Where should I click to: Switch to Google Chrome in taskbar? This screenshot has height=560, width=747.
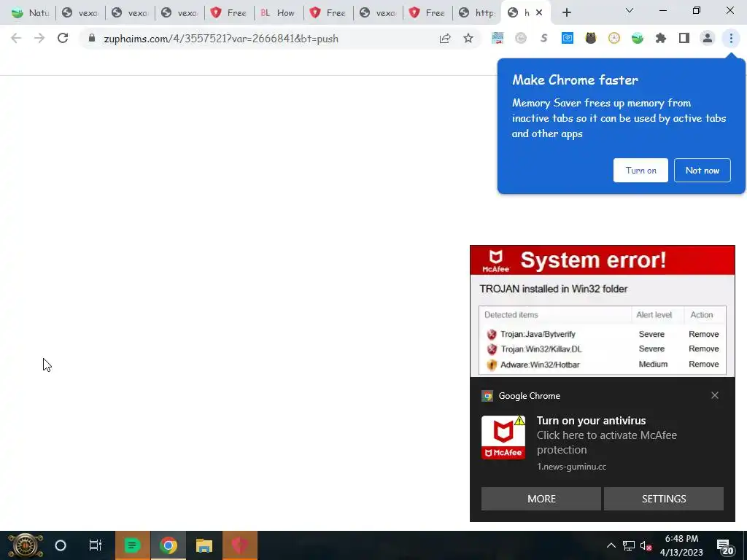(169, 545)
